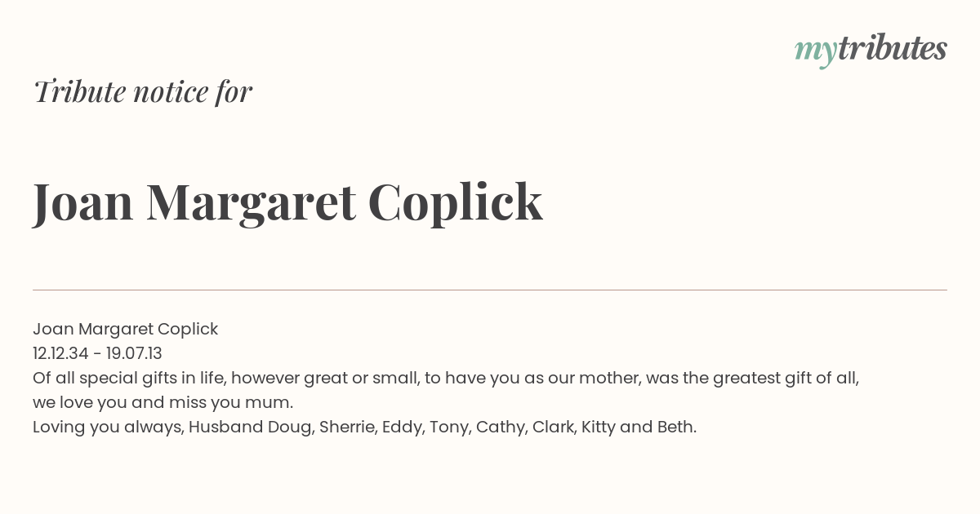
Task: Click the name Beth ending the tribute
Action: click(676, 427)
